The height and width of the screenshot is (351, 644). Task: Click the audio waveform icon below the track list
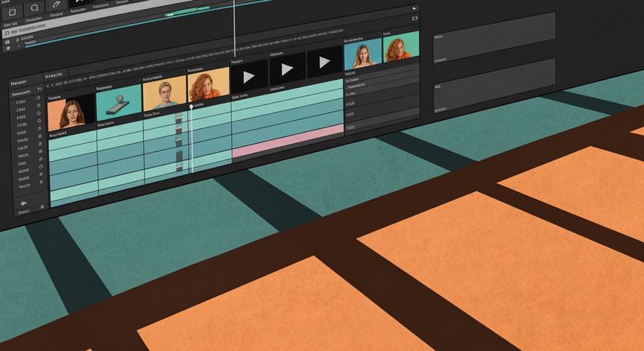(23, 203)
